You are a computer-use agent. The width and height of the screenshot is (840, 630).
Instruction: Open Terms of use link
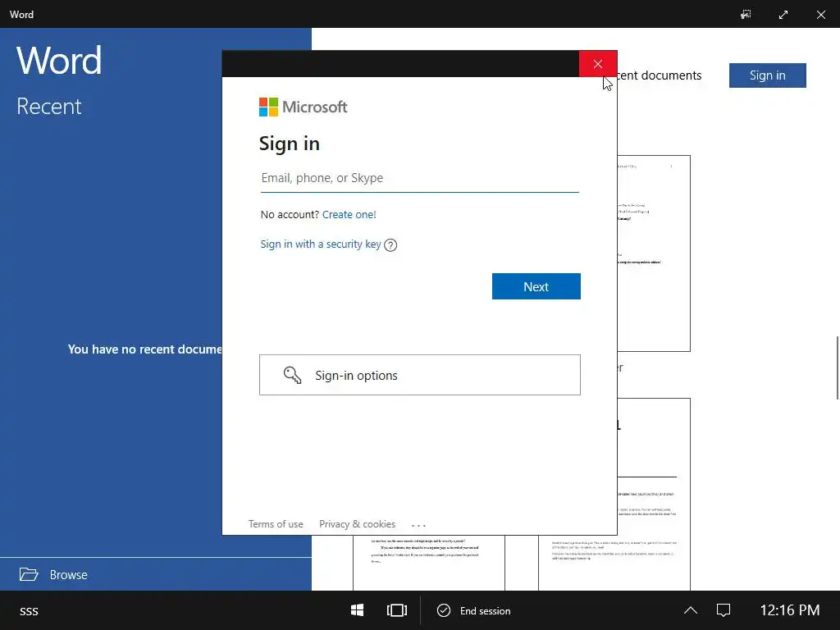276,524
